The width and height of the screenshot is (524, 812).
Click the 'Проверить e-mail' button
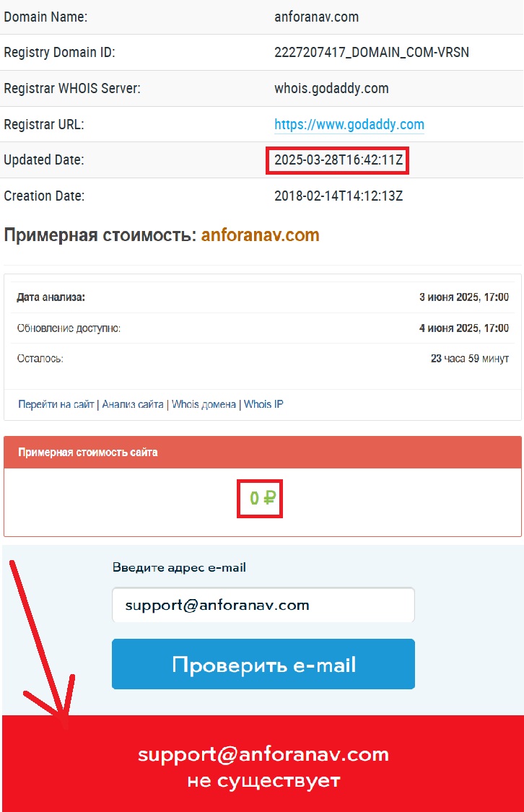263,664
